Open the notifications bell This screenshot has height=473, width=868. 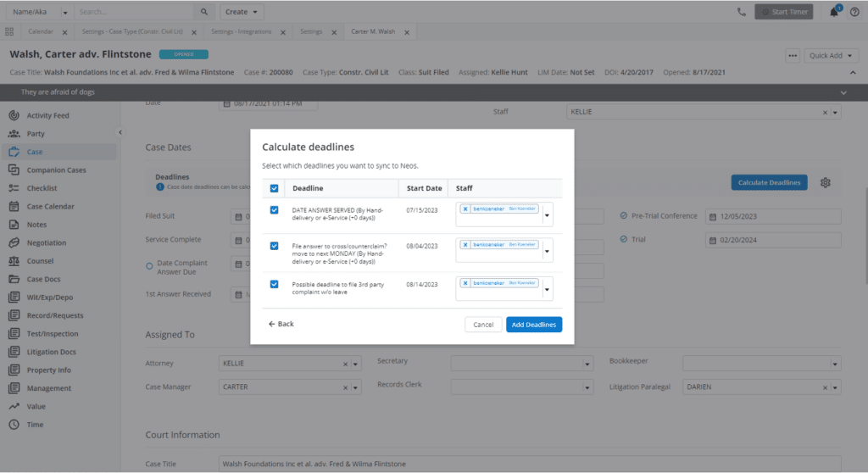click(x=834, y=12)
